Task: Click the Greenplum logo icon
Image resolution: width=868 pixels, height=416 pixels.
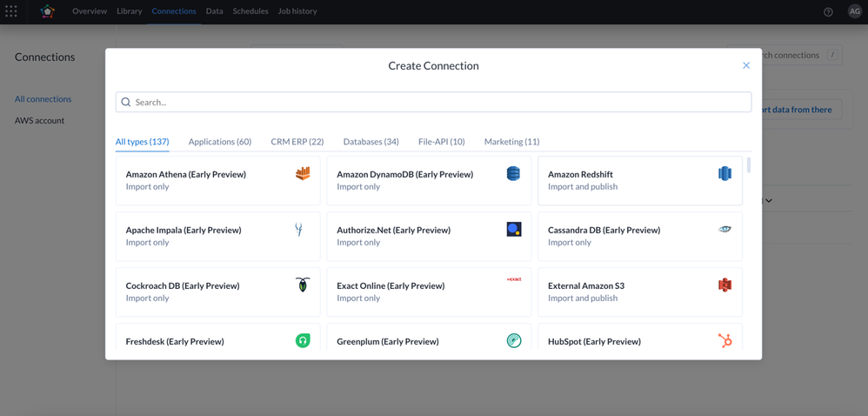Action: point(514,340)
